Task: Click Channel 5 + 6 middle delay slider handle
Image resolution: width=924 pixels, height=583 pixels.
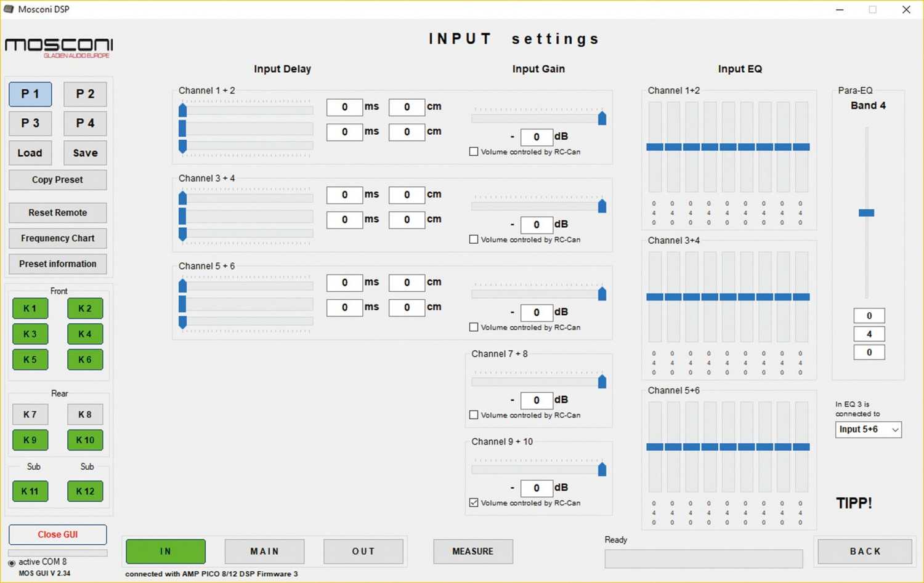Action: [x=182, y=304]
